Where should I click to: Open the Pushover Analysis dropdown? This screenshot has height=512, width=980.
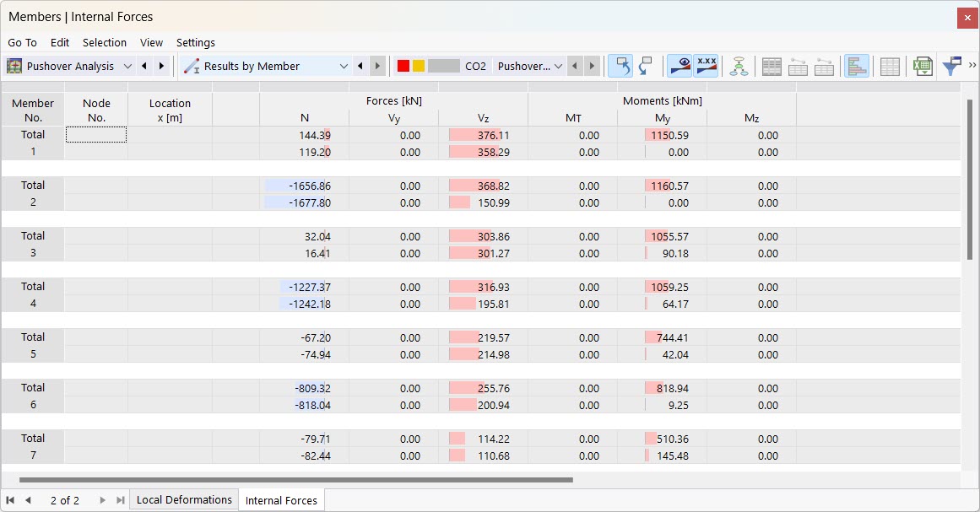(x=128, y=66)
